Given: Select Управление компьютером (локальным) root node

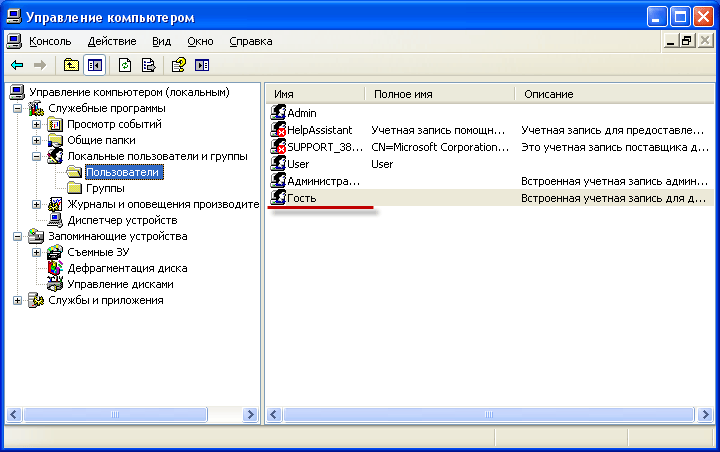Looking at the screenshot, I should 129,92.
